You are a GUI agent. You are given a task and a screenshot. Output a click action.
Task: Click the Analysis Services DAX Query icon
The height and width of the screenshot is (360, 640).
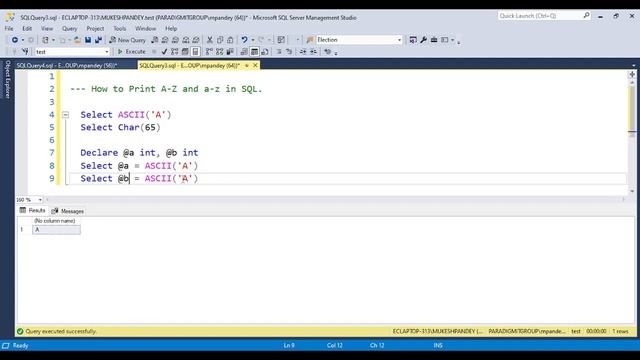(x=196, y=40)
